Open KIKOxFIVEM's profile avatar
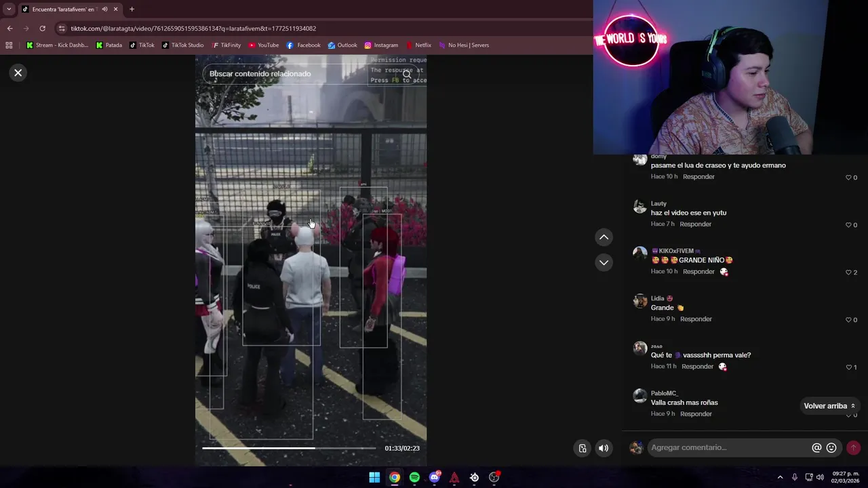This screenshot has width=868, height=488. (639, 254)
